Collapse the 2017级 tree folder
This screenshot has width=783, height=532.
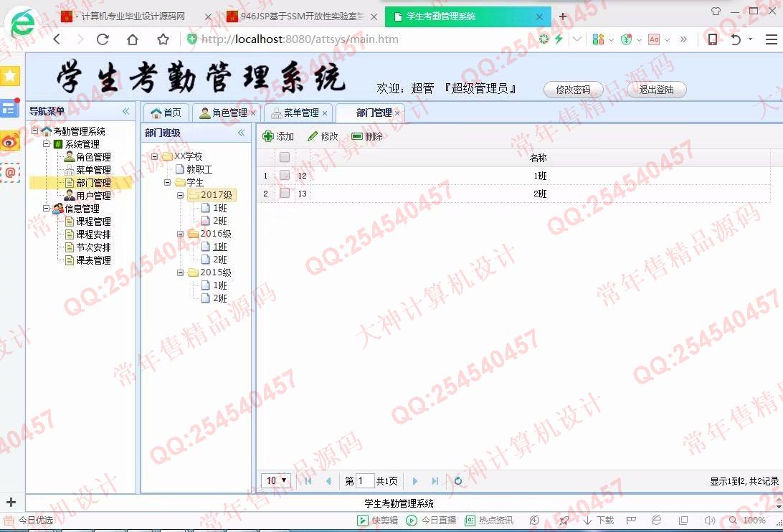181,195
